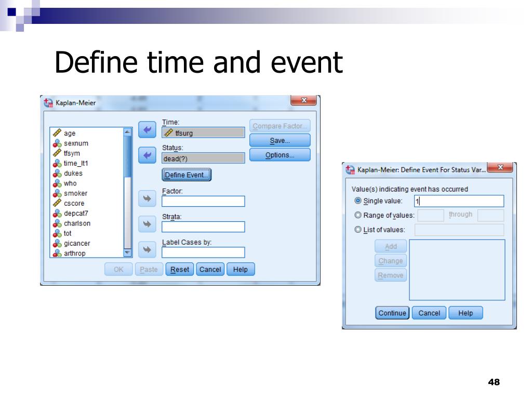Open the Define Event dialog button
The height and width of the screenshot is (399, 532).
click(187, 175)
